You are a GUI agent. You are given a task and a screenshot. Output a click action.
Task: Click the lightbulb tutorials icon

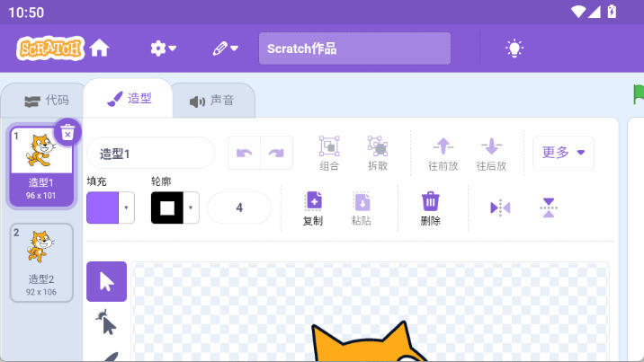514,49
